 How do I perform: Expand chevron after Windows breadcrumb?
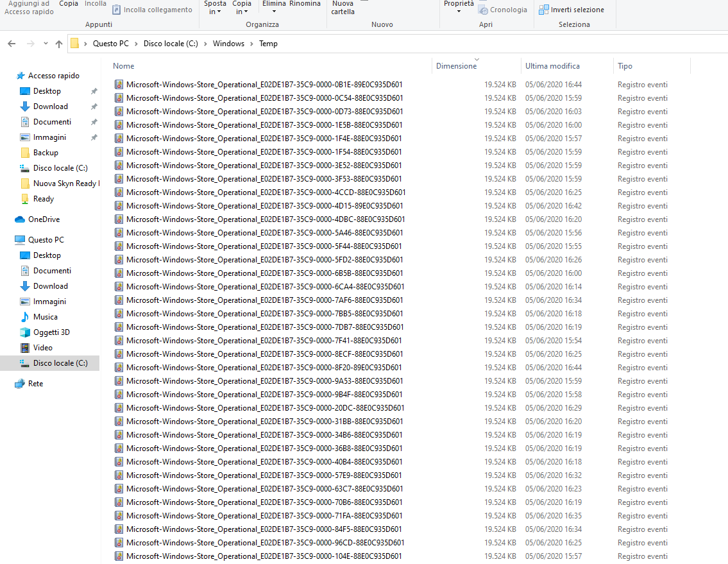(x=251, y=44)
